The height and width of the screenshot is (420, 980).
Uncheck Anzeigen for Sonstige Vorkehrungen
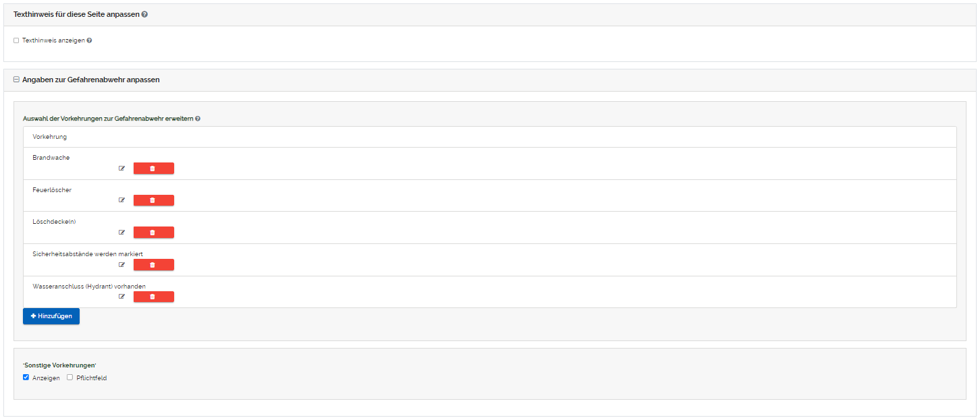(26, 378)
